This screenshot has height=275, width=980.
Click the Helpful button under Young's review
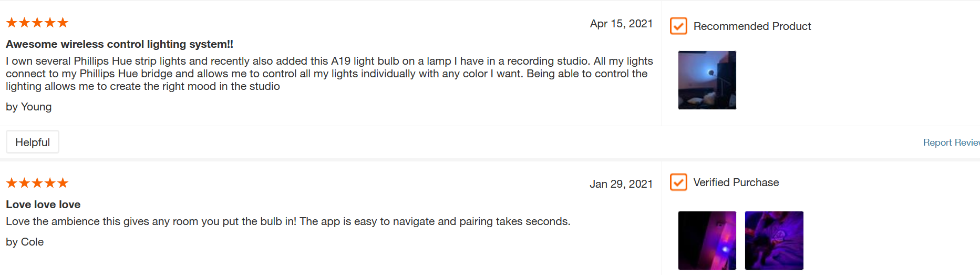tap(33, 142)
